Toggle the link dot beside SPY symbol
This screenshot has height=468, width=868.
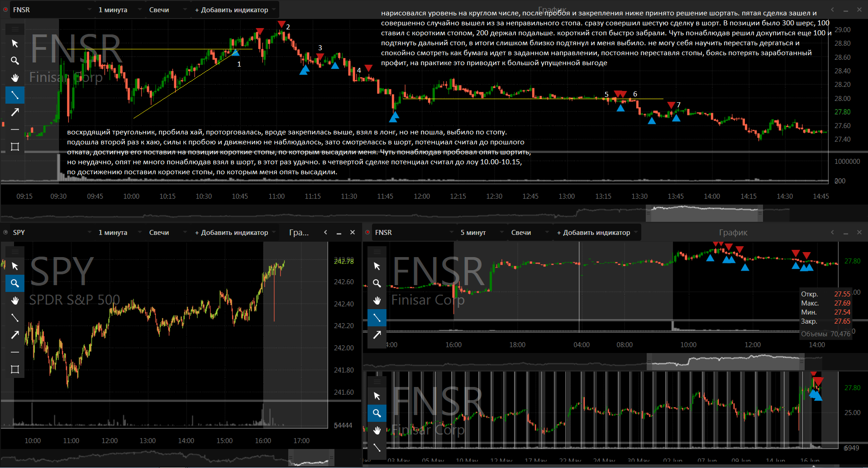point(5,232)
